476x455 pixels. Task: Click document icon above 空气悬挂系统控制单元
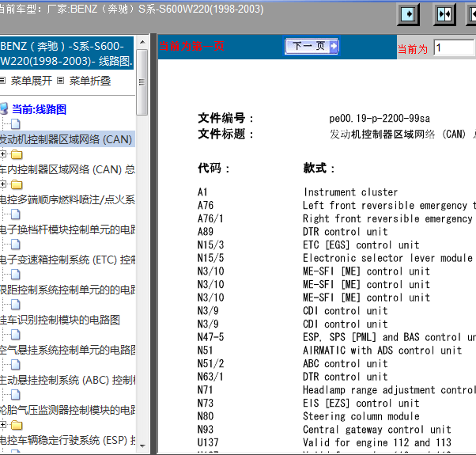(x=16, y=335)
